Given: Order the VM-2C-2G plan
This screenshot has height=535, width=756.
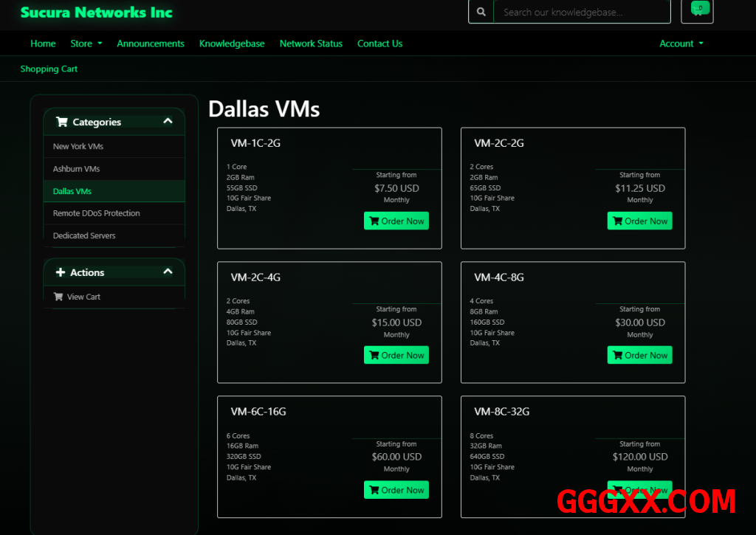Looking at the screenshot, I should point(639,221).
